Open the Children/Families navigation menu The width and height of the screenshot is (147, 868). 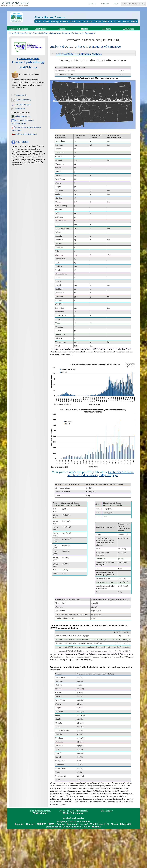tap(18, 29)
